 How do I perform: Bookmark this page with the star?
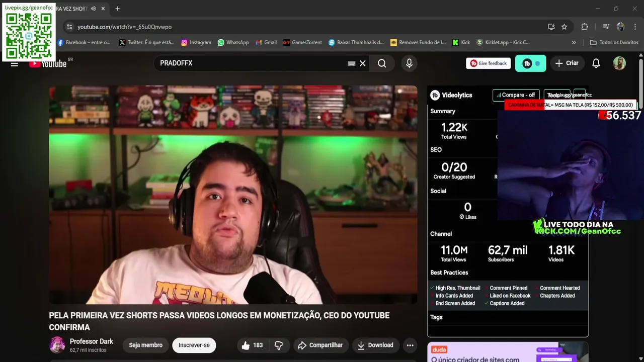click(564, 27)
